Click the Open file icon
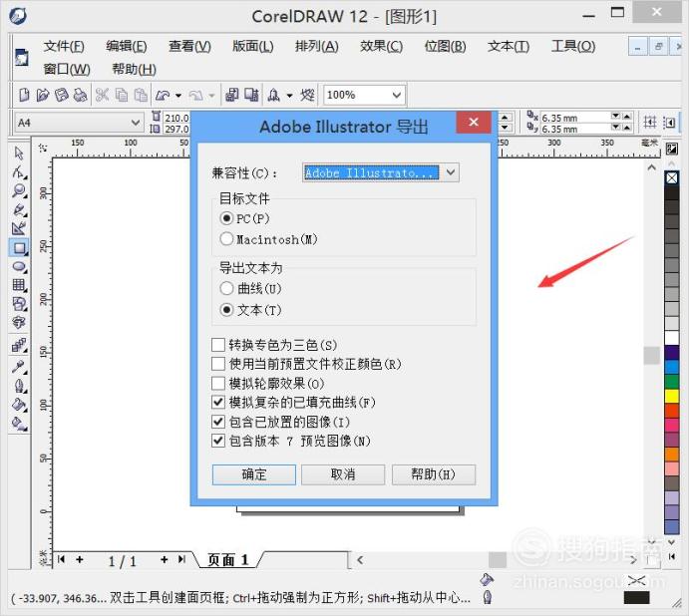The width and height of the screenshot is (689, 616). [x=43, y=95]
